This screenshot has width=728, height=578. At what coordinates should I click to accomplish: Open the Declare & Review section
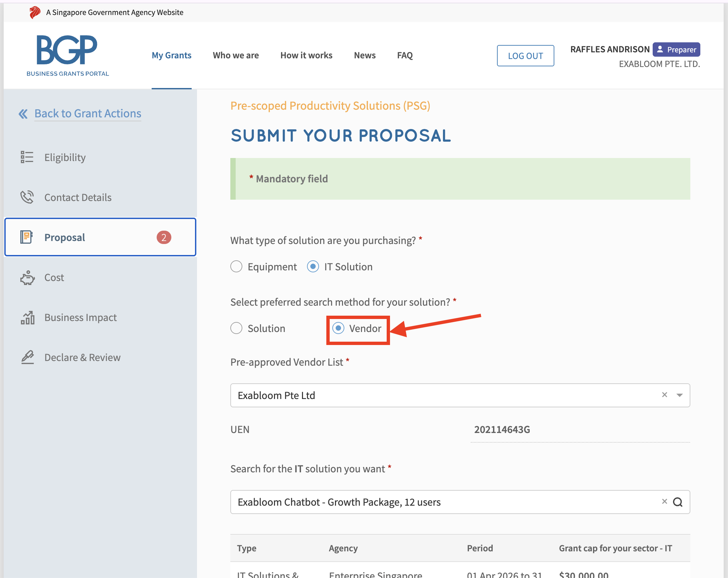point(100,357)
